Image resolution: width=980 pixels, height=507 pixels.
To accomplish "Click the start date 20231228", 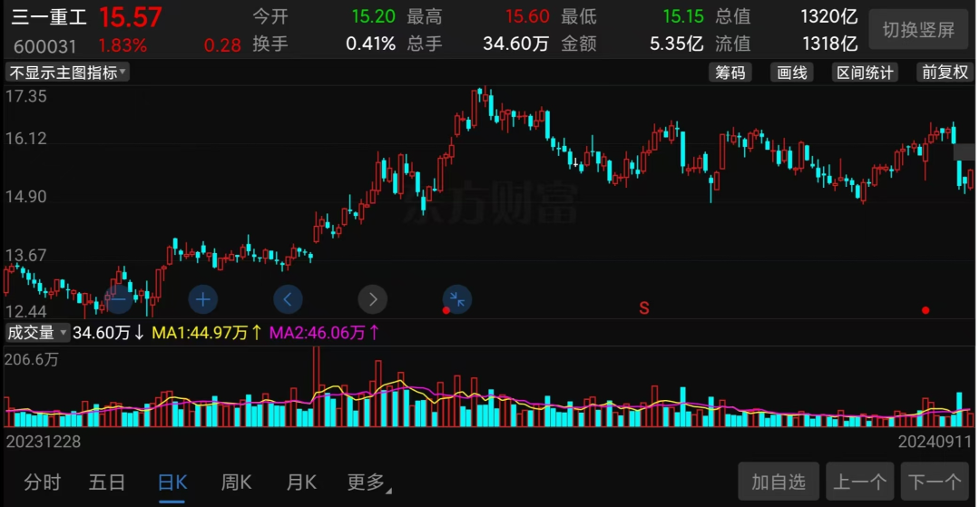I will [44, 442].
